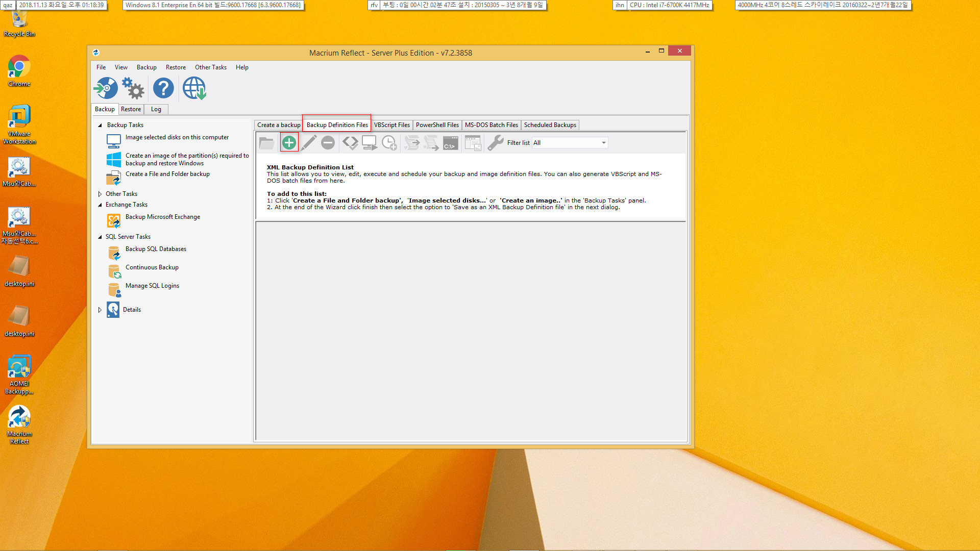Click the Properties/wrench settings icon

496,143
